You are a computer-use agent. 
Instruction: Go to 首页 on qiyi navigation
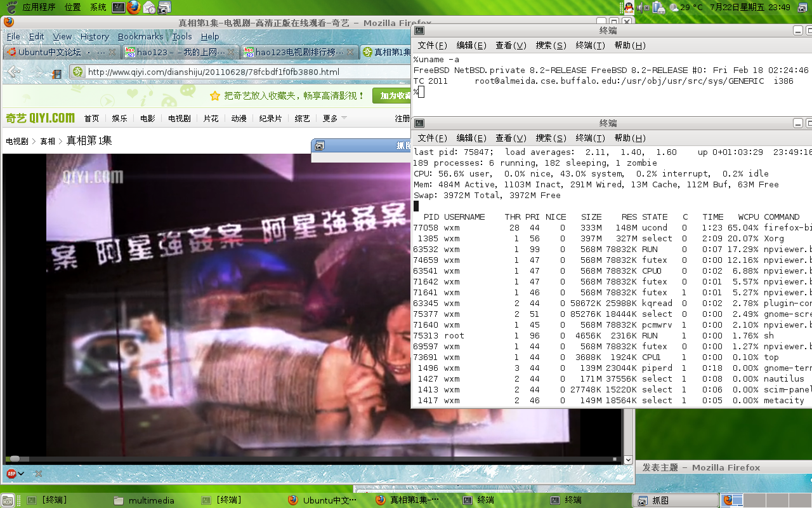91,118
